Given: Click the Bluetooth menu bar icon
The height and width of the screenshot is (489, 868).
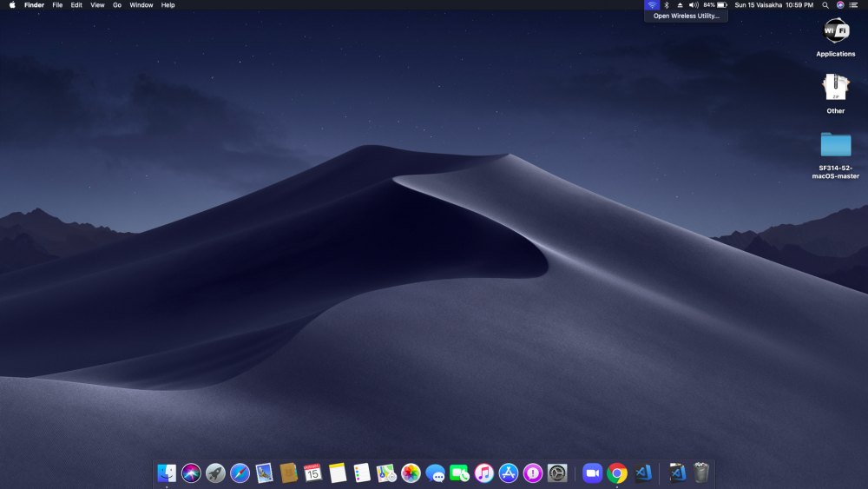Looking at the screenshot, I should click(667, 5).
